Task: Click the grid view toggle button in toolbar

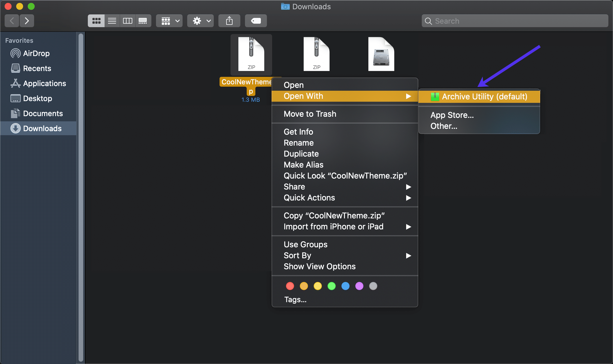Action: pyautogui.click(x=96, y=20)
